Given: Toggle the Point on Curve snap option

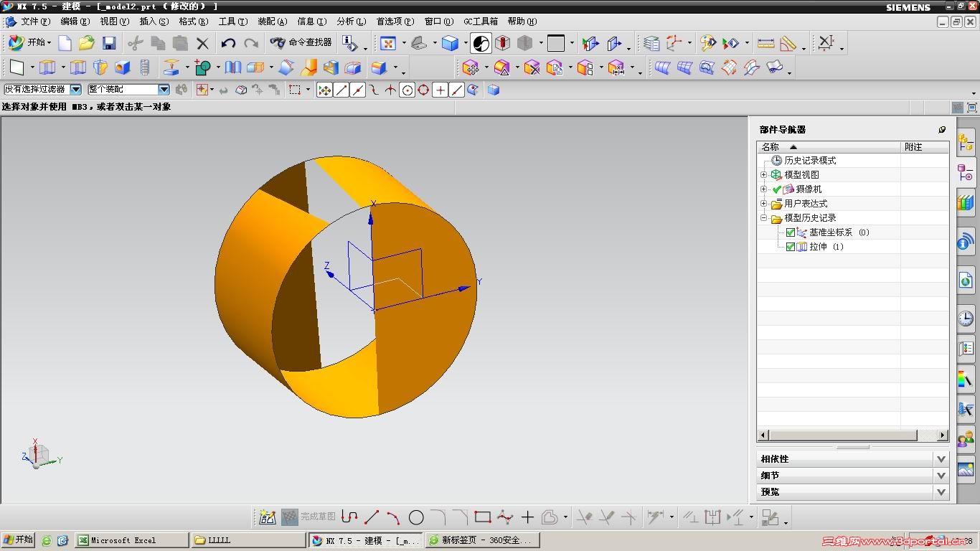Looking at the screenshot, I should click(456, 90).
